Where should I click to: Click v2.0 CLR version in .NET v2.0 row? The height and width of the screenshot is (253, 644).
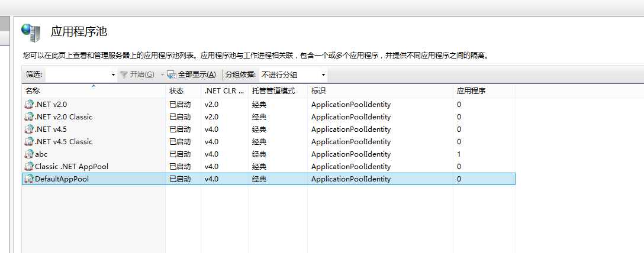point(211,105)
